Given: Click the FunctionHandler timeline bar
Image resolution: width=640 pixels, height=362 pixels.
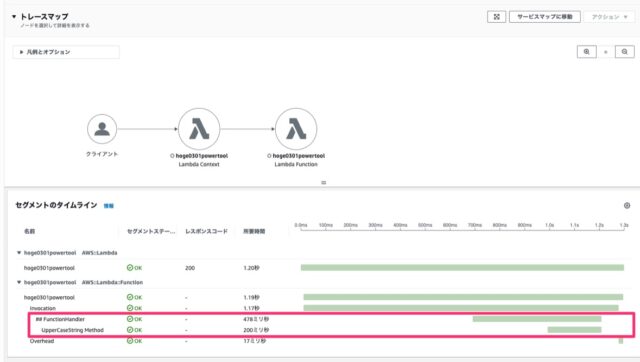Looking at the screenshot, I should 537,319.
